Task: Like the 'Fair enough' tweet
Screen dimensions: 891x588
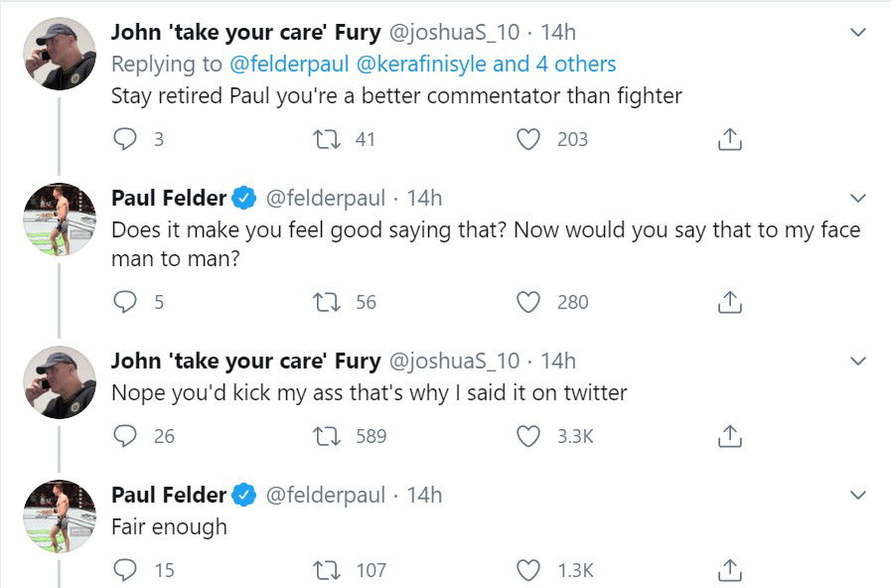Action: click(x=528, y=570)
